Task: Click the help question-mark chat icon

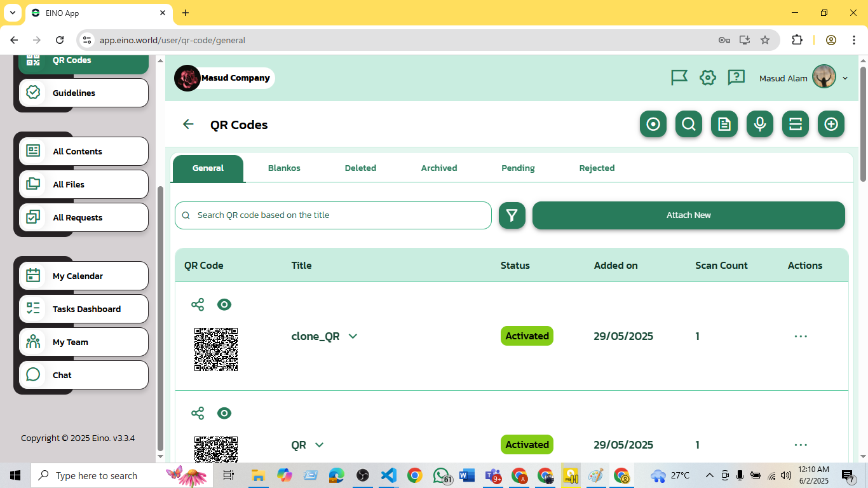Action: pos(736,78)
